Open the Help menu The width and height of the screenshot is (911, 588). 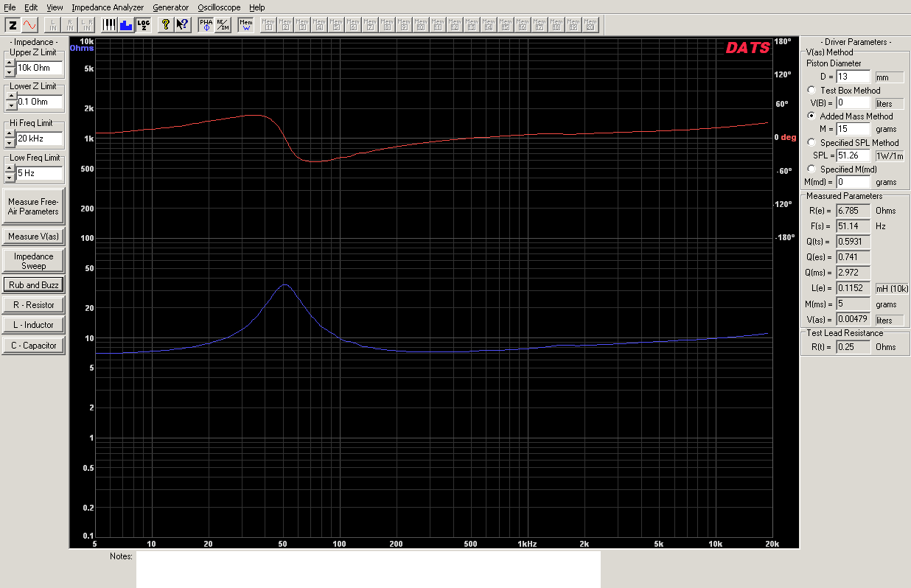(x=256, y=7)
